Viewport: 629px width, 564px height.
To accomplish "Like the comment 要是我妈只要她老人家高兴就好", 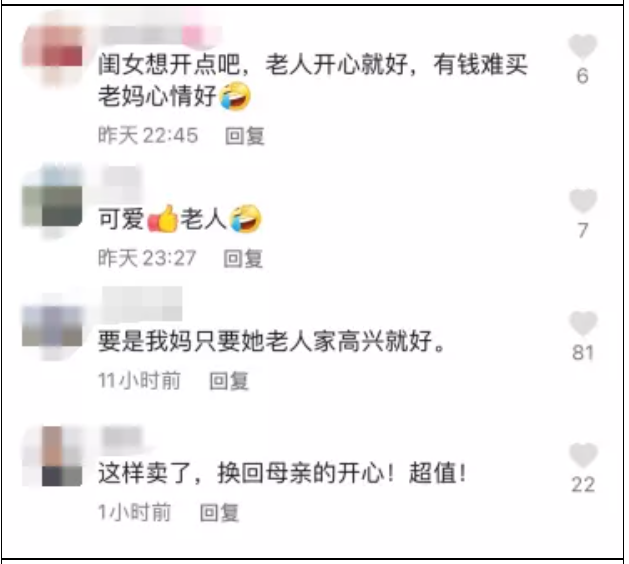I will click(583, 323).
